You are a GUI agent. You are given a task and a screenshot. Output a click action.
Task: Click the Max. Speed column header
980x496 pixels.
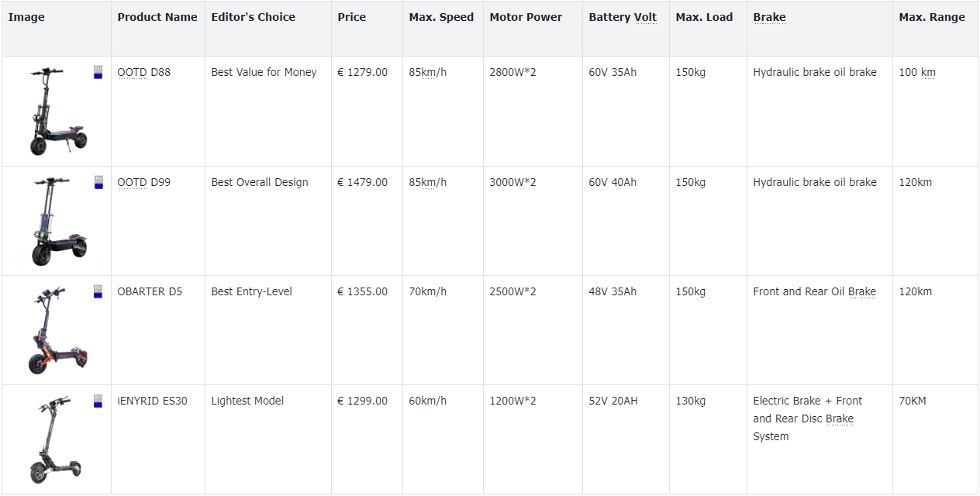pos(441,17)
